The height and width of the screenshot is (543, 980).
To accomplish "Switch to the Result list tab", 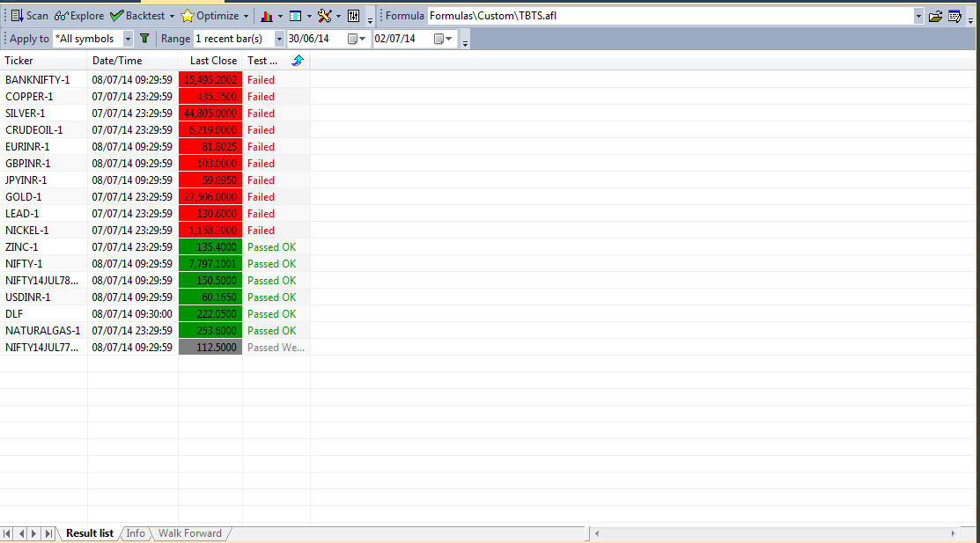I will tap(90, 533).
